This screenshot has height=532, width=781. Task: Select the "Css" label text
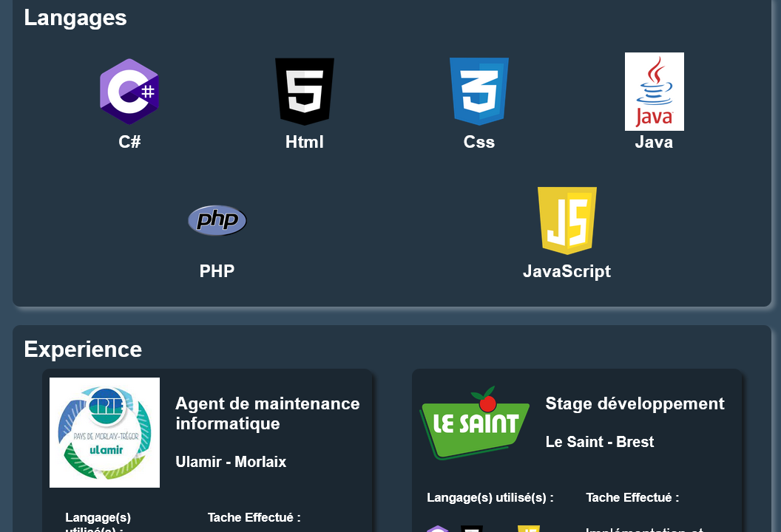[479, 142]
